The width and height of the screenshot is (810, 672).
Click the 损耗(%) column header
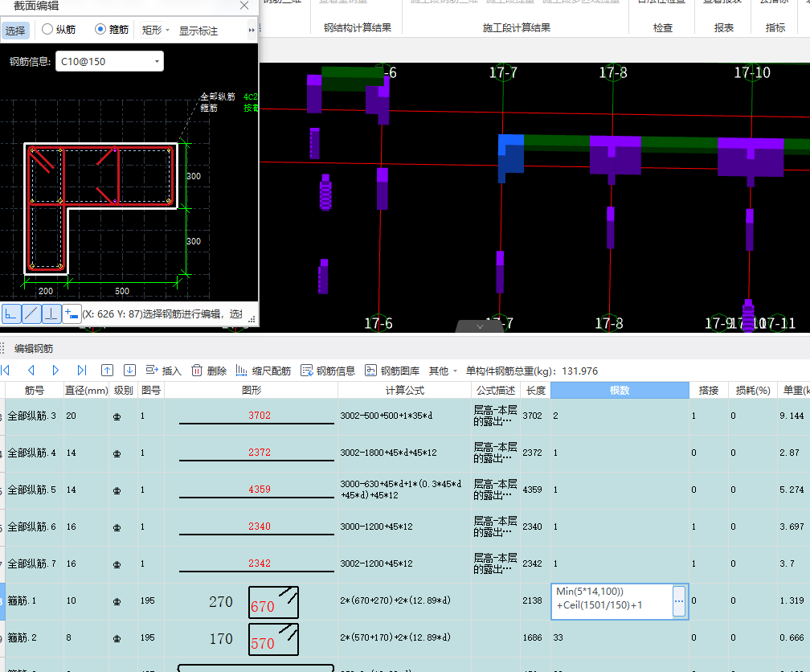click(x=753, y=391)
